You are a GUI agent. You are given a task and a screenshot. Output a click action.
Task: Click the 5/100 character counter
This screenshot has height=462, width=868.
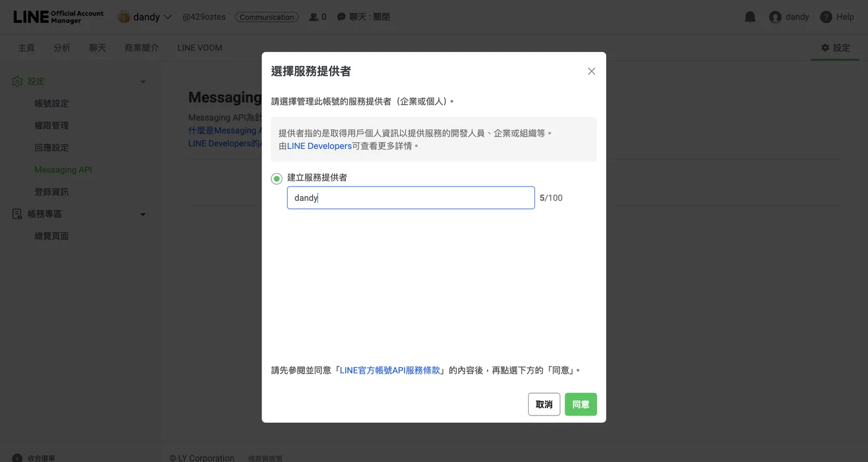(x=551, y=198)
